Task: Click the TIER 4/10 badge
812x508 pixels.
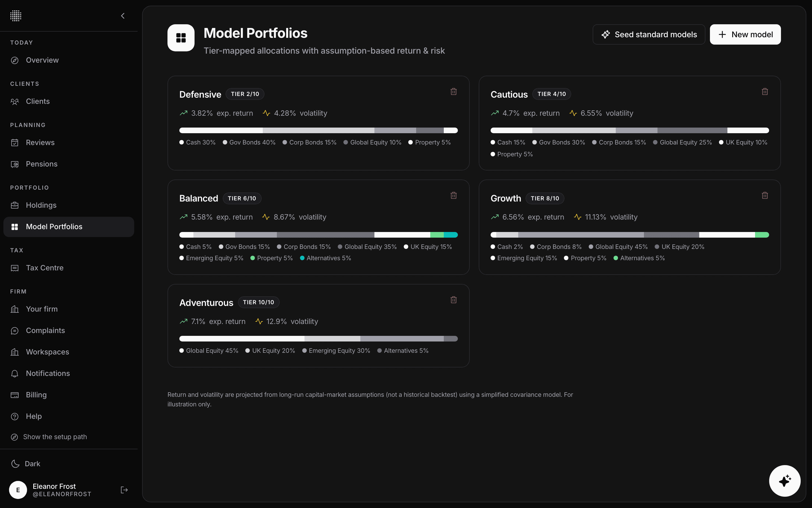Action: [x=551, y=94]
